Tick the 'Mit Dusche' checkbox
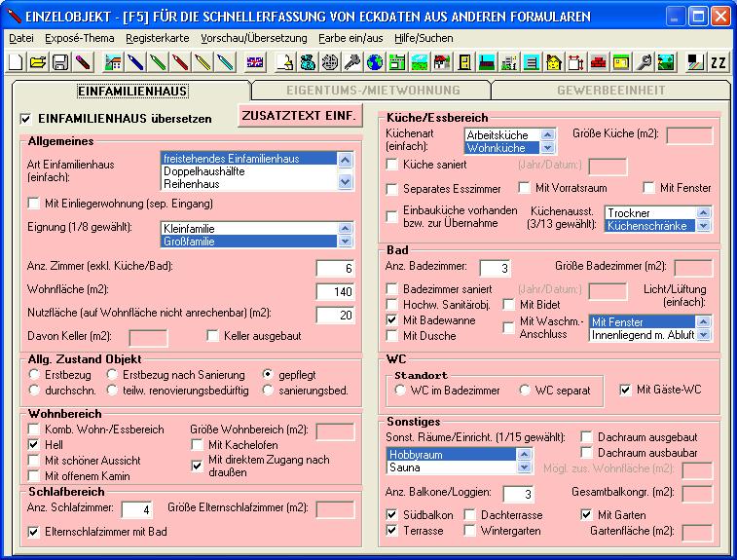Screen dimensions: 737x560 pos(392,336)
